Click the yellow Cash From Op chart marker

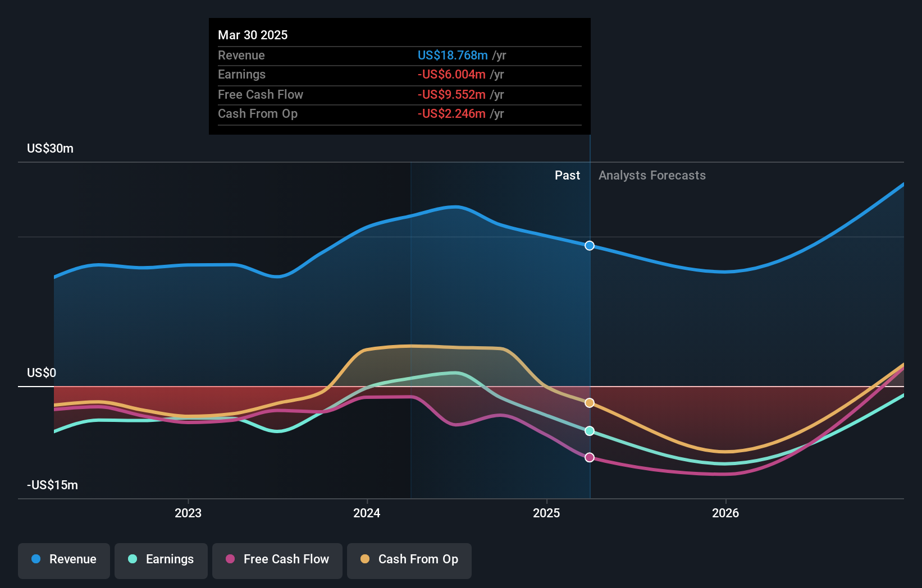pyautogui.click(x=589, y=402)
